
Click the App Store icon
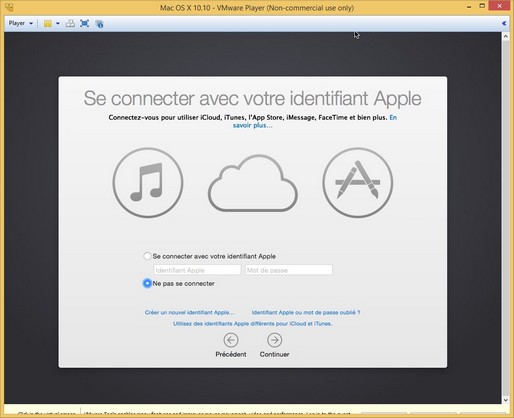(x=358, y=183)
